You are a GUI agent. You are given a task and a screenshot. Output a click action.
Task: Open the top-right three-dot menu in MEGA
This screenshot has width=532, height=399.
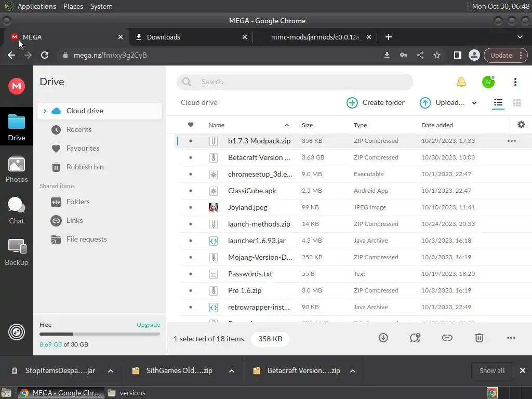515,82
